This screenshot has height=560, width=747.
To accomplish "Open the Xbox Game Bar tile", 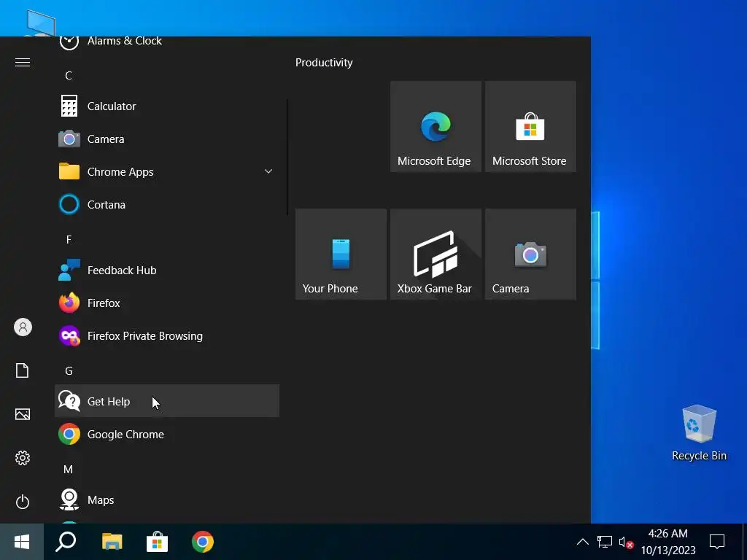I will pos(436,254).
